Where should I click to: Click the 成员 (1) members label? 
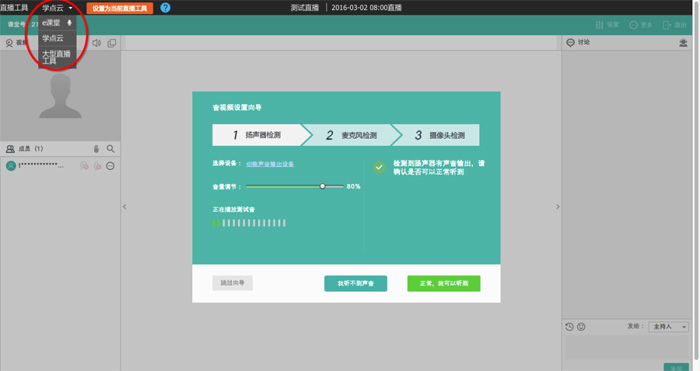31,149
